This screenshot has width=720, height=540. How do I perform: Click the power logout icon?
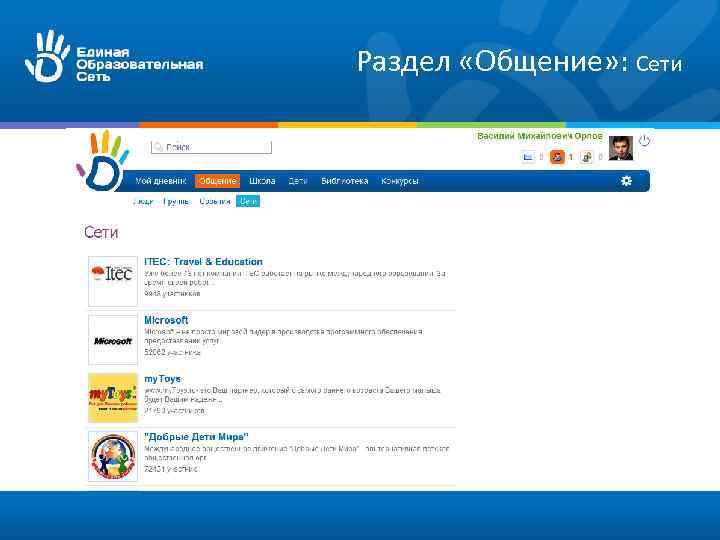644,141
